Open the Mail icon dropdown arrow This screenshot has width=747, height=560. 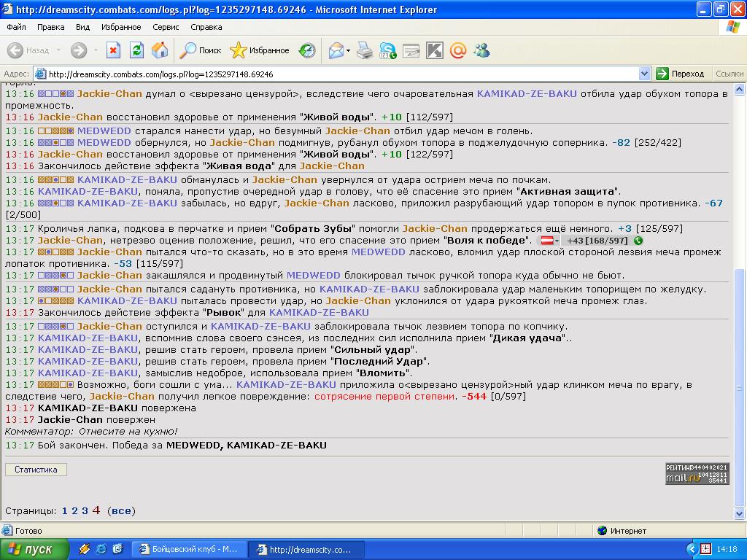348,50
